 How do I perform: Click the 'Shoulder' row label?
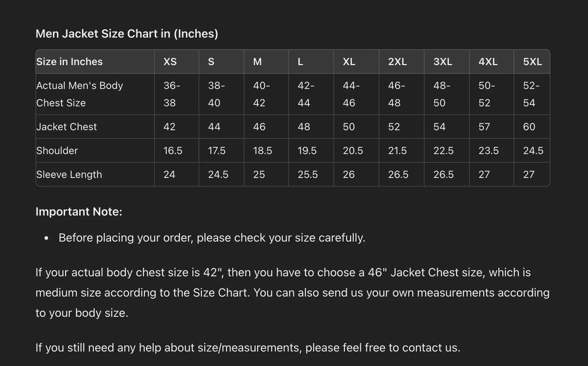[x=57, y=151]
